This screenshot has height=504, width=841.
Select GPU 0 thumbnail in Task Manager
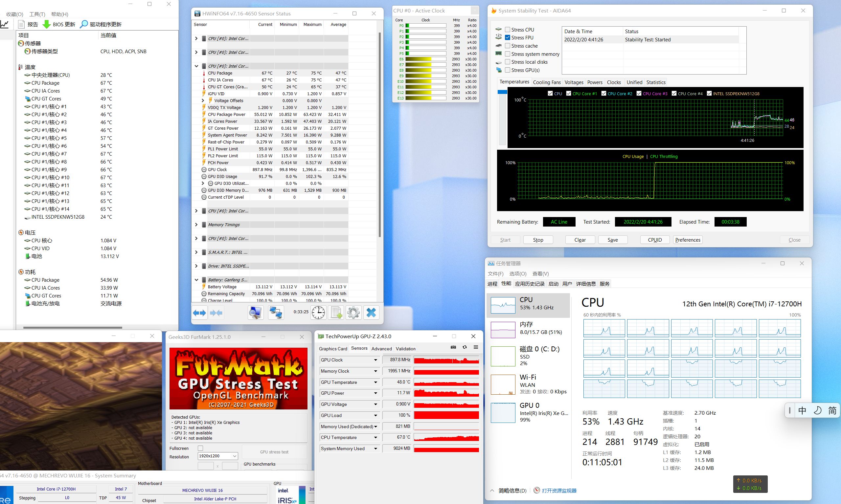point(503,413)
